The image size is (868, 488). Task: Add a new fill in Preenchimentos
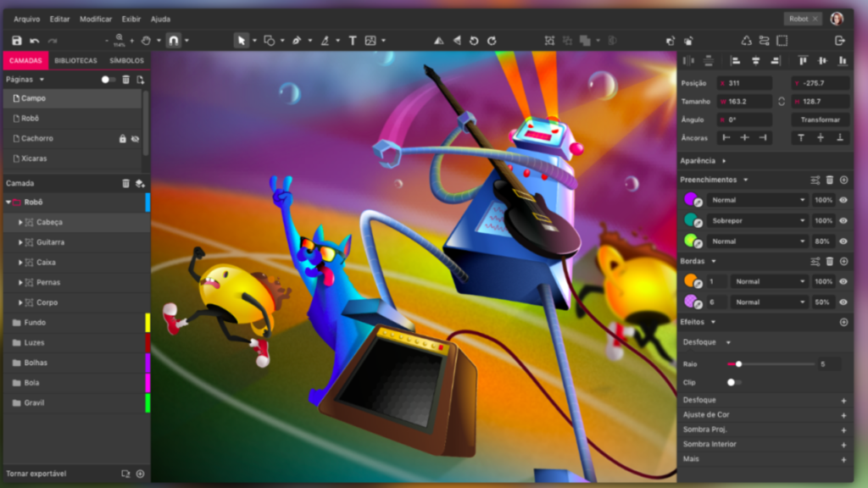point(843,180)
